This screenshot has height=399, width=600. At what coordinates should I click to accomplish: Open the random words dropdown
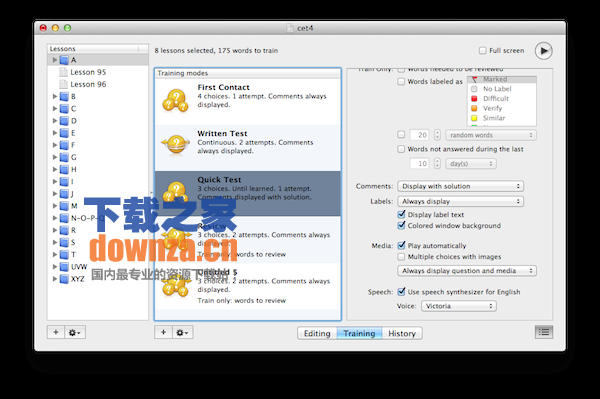(x=491, y=135)
